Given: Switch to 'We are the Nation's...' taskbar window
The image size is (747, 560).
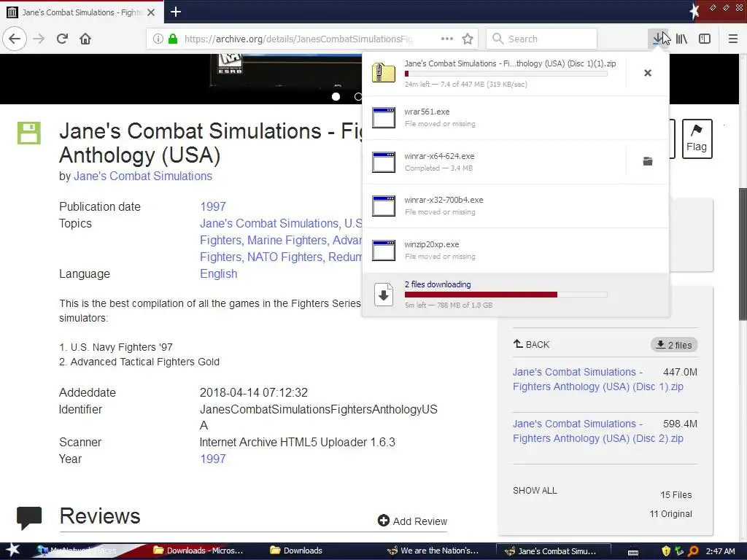Looking at the screenshot, I should coord(433,551).
